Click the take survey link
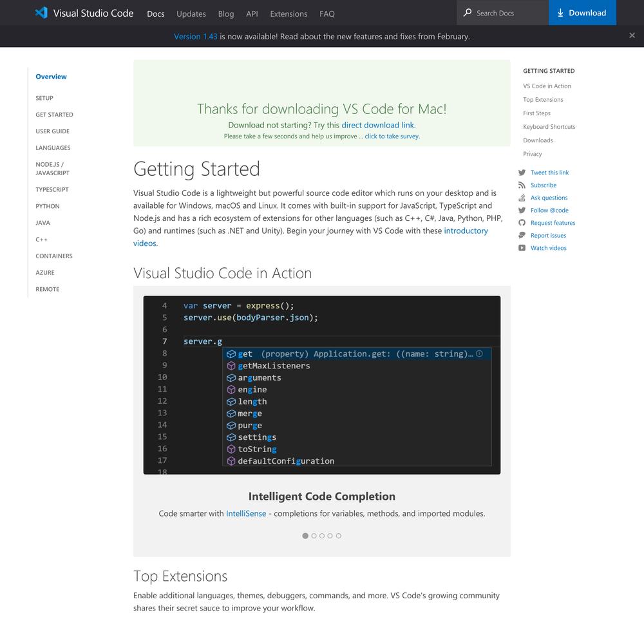This screenshot has width=644, height=644. (x=392, y=137)
